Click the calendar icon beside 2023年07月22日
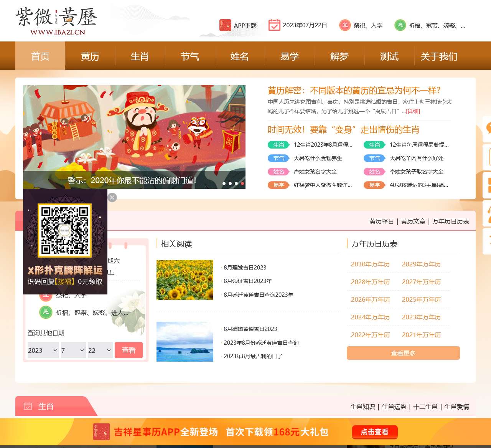Viewport: 491px width, 448px height. [274, 25]
